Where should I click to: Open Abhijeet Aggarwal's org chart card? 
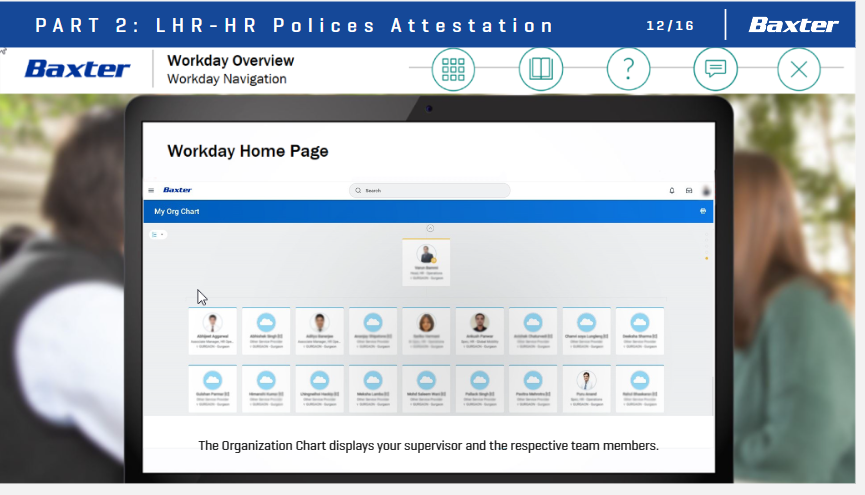[212, 331]
